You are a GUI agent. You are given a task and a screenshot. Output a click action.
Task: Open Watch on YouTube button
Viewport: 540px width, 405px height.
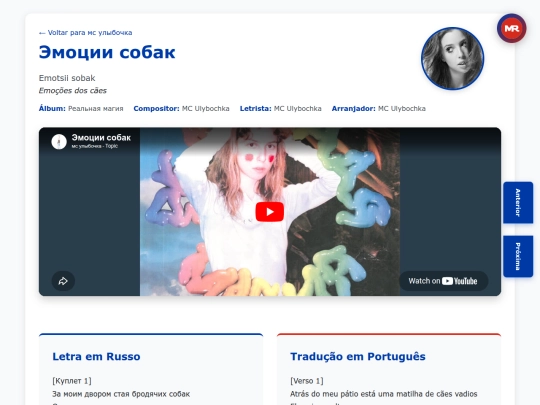point(443,281)
